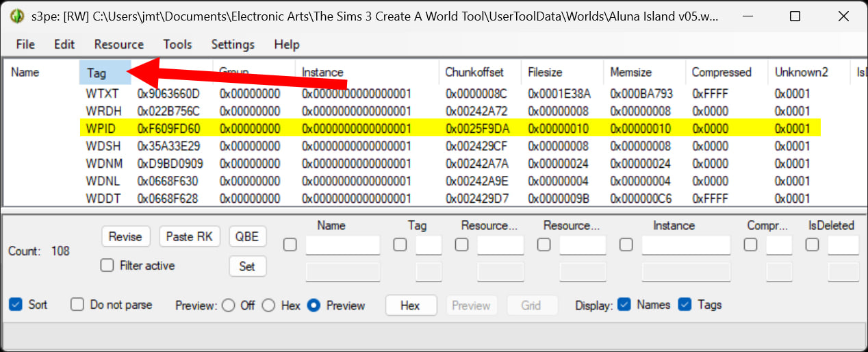Open the File menu
This screenshot has height=352, width=868.
(25, 45)
